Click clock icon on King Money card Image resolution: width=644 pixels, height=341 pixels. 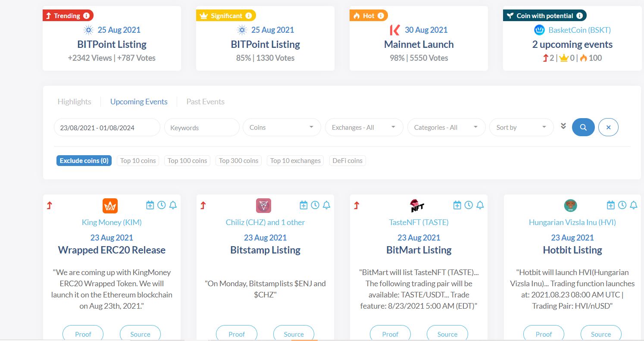point(161,205)
